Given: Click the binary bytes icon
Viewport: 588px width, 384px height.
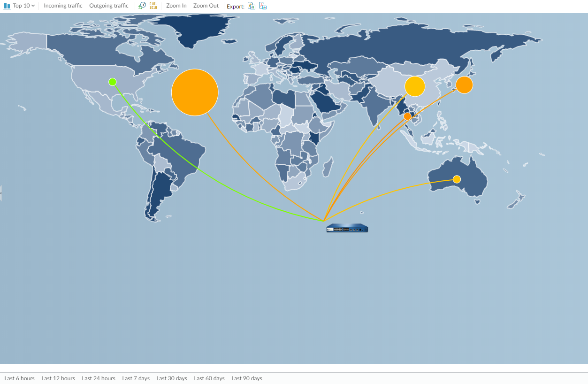Looking at the screenshot, I should pos(153,6).
